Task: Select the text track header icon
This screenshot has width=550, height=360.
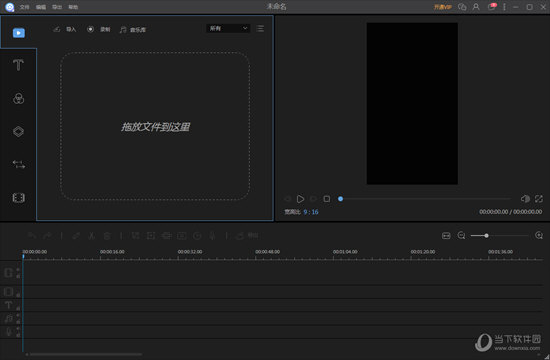Action: (8, 305)
